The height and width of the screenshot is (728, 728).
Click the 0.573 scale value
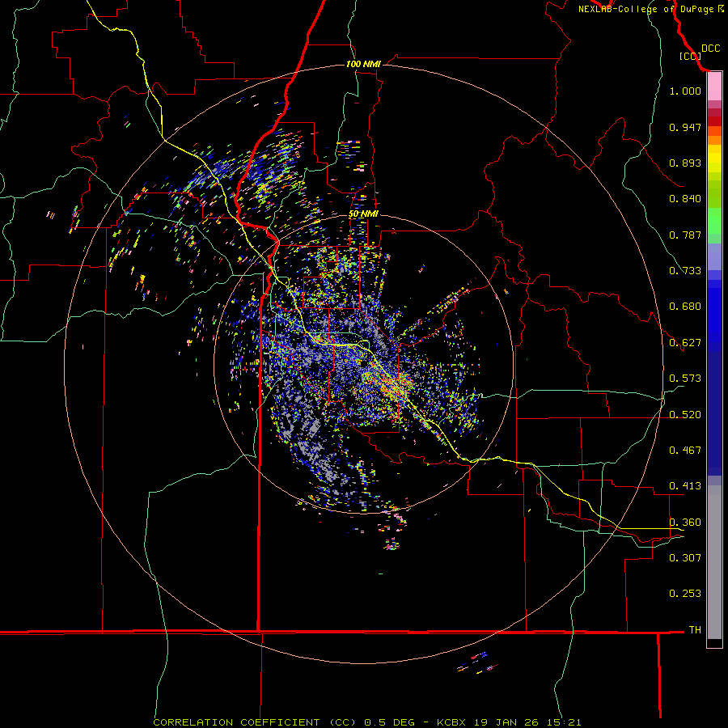pos(685,379)
